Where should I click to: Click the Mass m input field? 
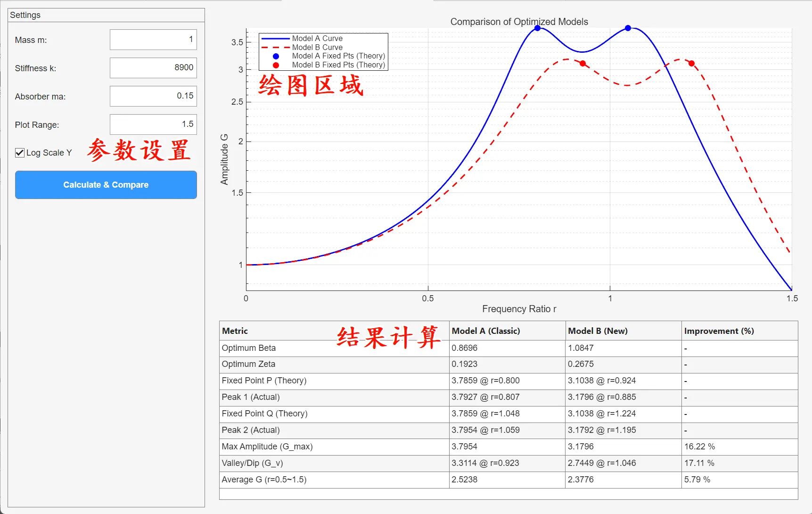tap(153, 40)
